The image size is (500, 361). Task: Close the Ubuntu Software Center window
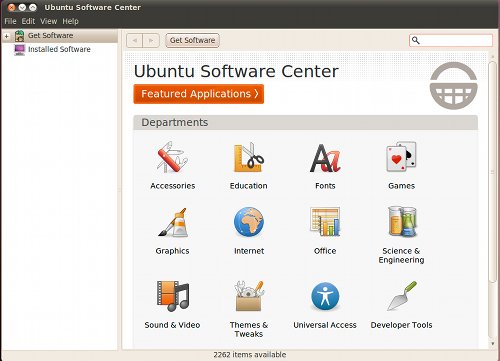pos(12,7)
